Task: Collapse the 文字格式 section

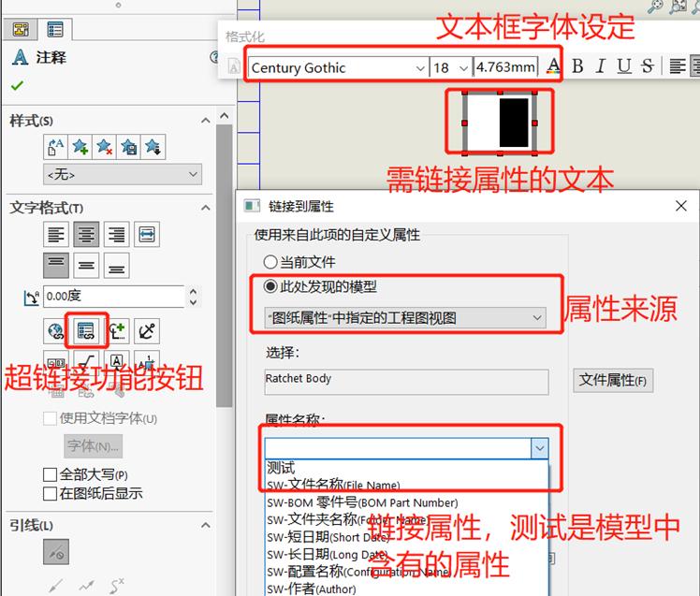Action: pyautogui.click(x=205, y=208)
